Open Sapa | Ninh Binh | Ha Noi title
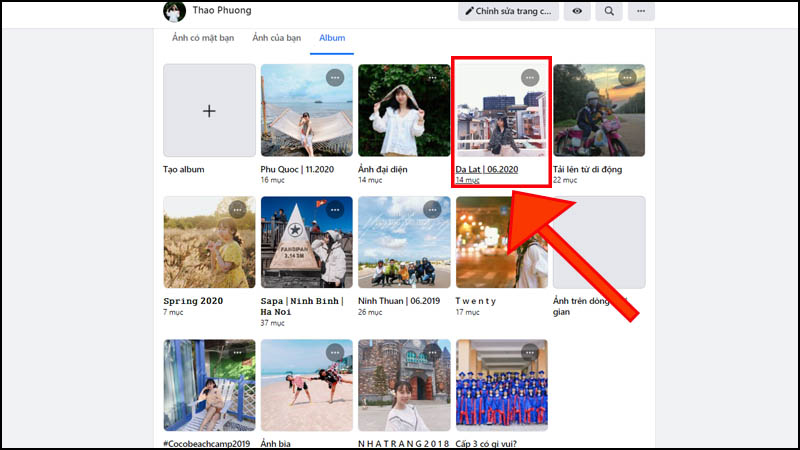This screenshot has width=800, height=450. tap(302, 306)
